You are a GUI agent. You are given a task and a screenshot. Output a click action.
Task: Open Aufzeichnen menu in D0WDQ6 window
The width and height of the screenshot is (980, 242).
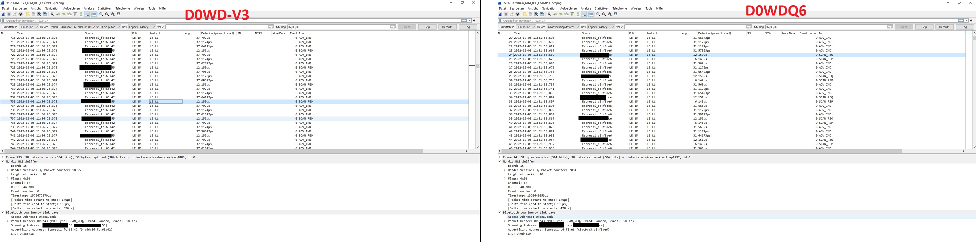568,8
